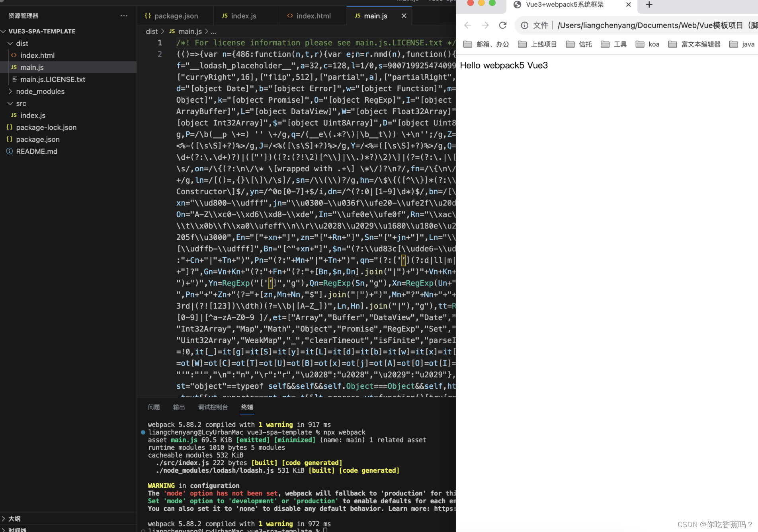The image size is (758, 532).
Task: Click the main.js breadcrumb segment
Action: [190, 31]
